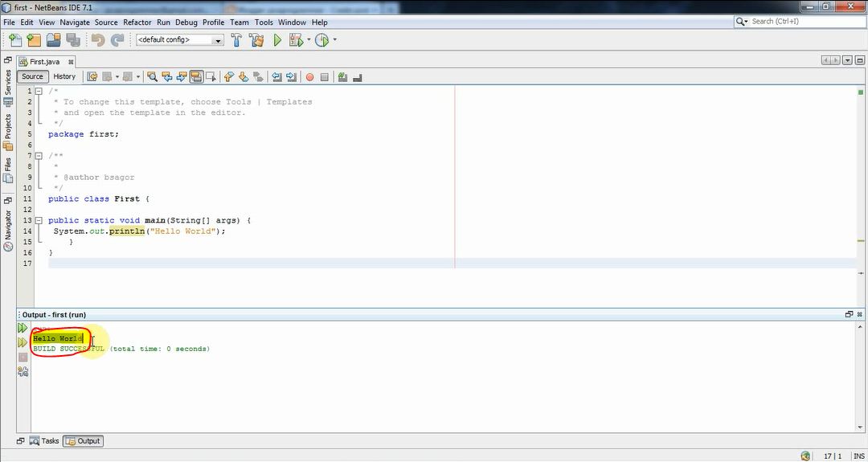Toggle the INS insert mode indicator
The width and height of the screenshot is (868, 462).
pyautogui.click(x=859, y=456)
